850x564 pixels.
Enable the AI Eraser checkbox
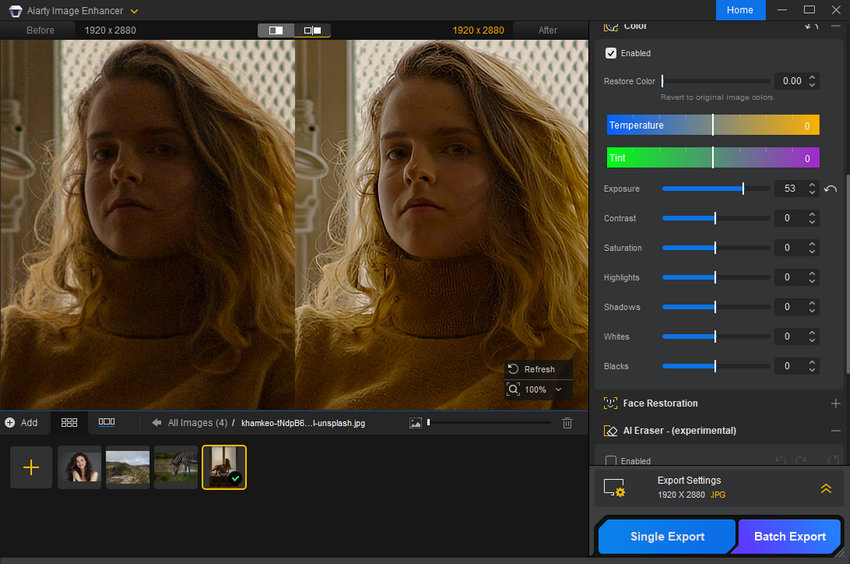(611, 461)
